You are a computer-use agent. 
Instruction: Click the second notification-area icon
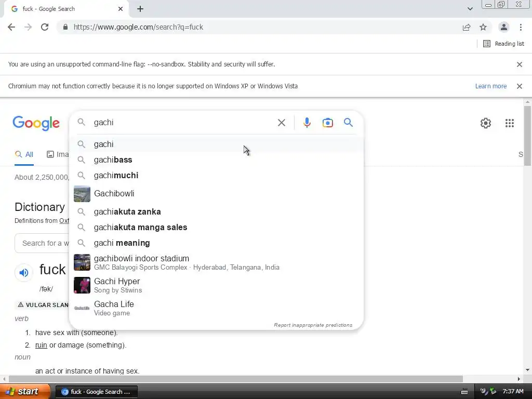[x=494, y=392]
